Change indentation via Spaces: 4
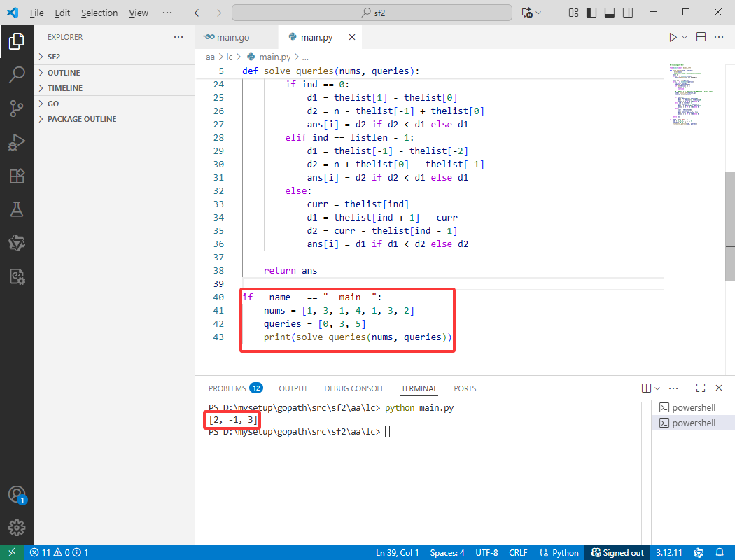735x560 pixels. point(447,552)
